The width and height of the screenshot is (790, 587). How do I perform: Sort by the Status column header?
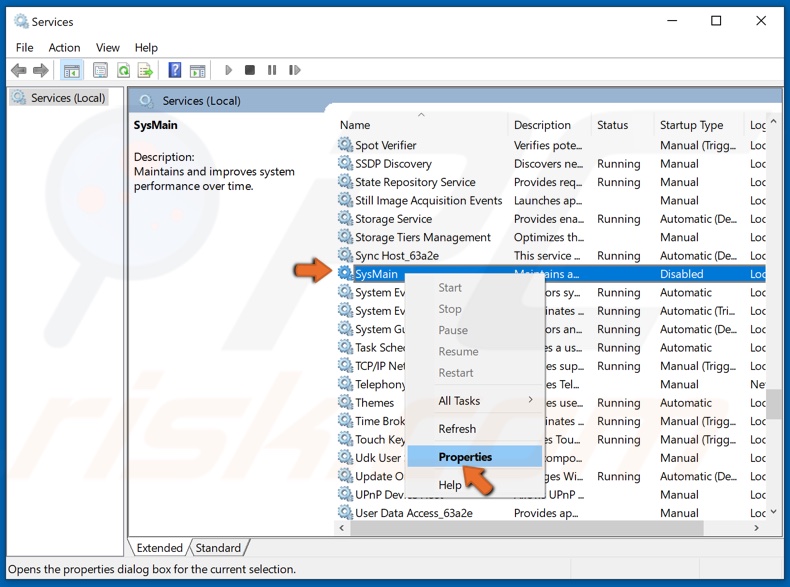623,125
